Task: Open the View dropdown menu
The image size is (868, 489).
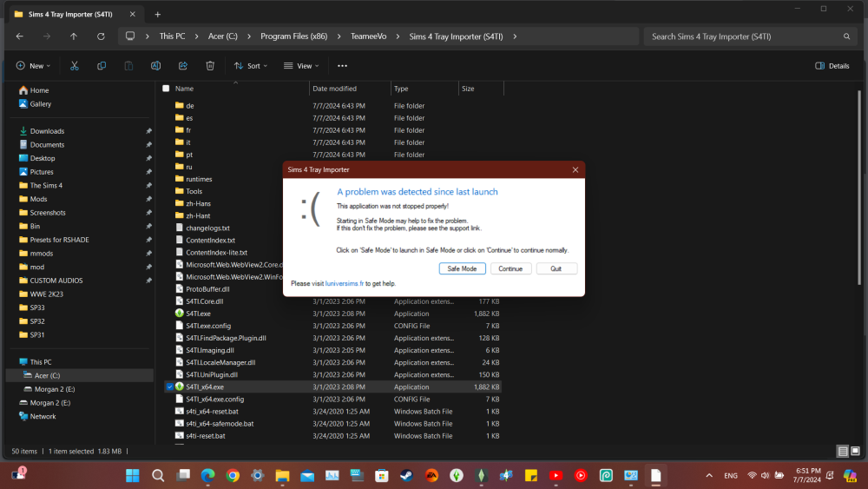Action: point(301,66)
